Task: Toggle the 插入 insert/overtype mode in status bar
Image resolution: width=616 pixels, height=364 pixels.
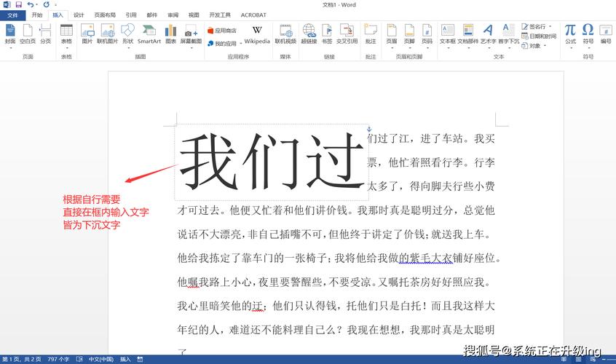Action: click(x=125, y=360)
